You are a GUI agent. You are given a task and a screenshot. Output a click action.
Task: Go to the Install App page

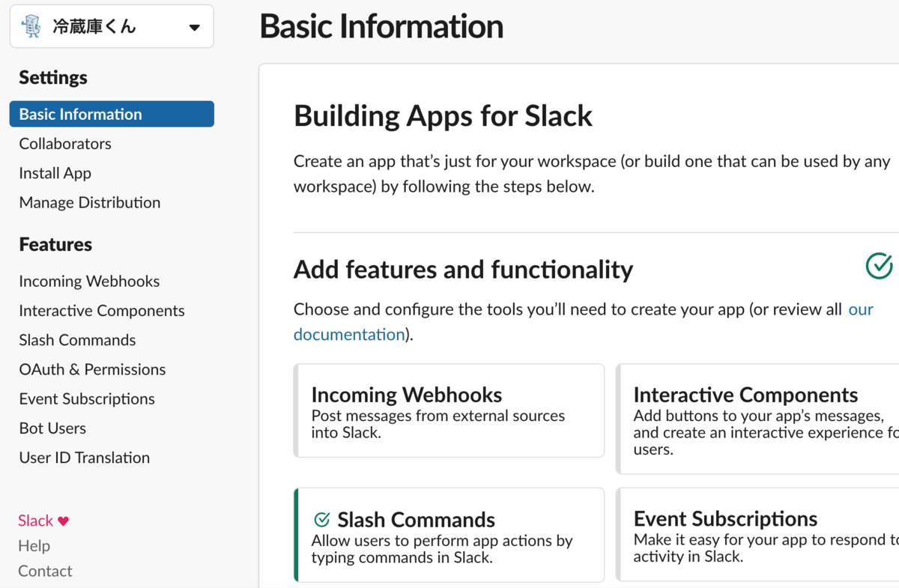pyautogui.click(x=55, y=173)
